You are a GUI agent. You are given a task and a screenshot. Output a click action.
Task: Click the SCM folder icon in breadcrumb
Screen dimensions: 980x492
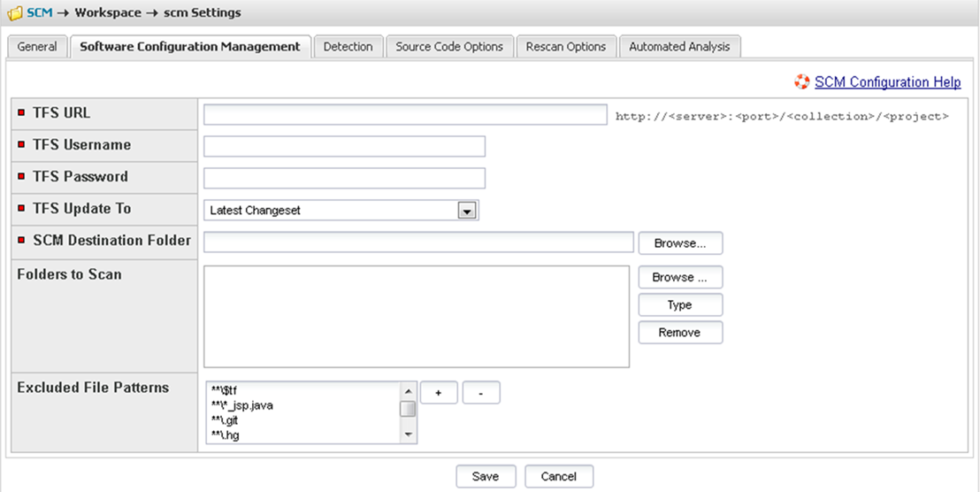[14, 13]
